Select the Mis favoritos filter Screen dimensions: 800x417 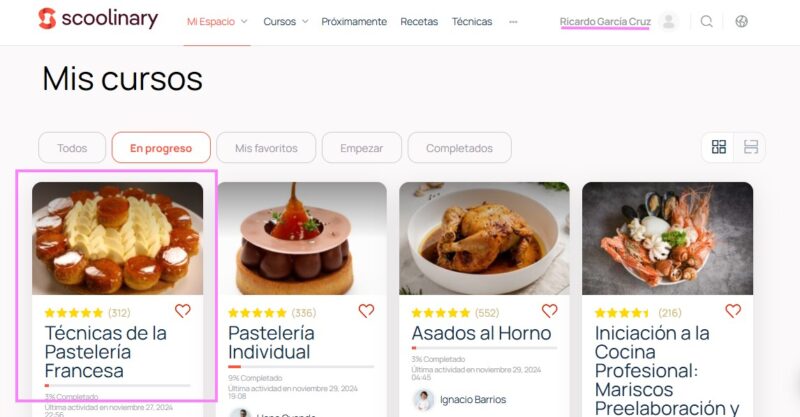point(266,148)
